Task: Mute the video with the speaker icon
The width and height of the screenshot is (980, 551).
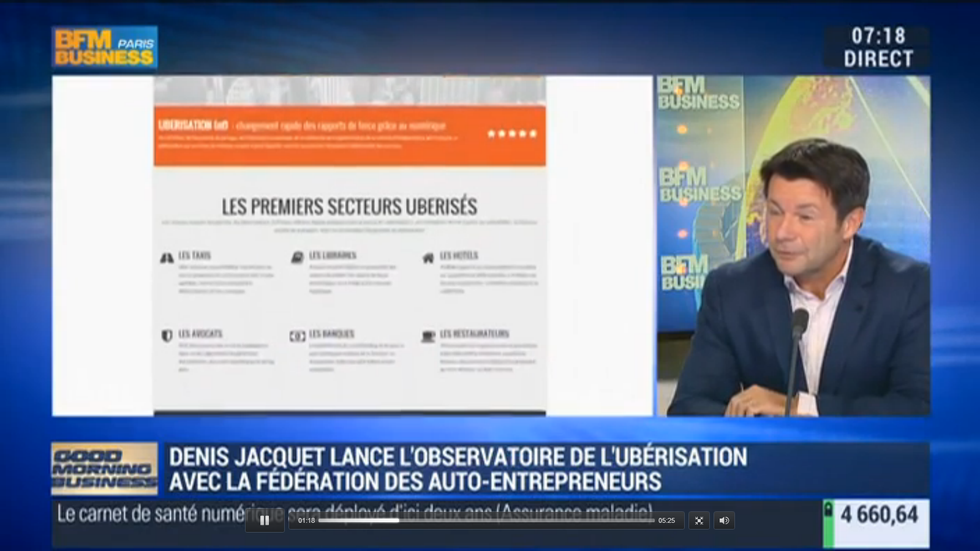Action: click(724, 520)
